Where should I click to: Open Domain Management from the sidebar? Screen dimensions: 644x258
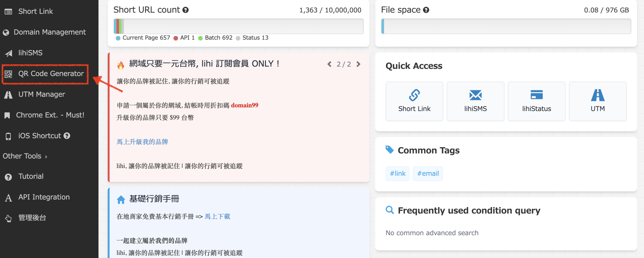[x=50, y=32]
